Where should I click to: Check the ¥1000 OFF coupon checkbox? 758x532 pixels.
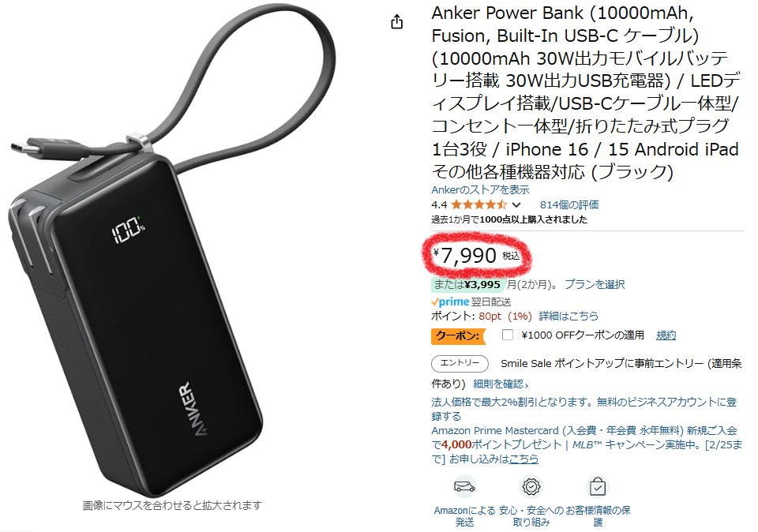coord(507,335)
